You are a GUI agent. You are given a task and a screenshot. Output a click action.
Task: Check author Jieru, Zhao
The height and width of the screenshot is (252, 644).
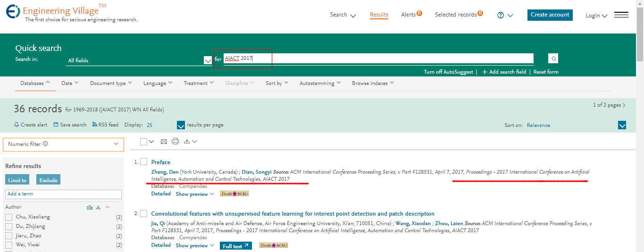point(8,236)
